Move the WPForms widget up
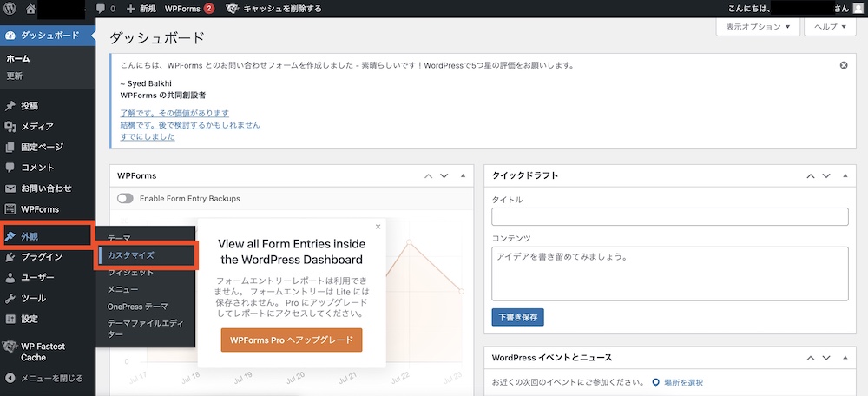868x396 pixels. 428,175
